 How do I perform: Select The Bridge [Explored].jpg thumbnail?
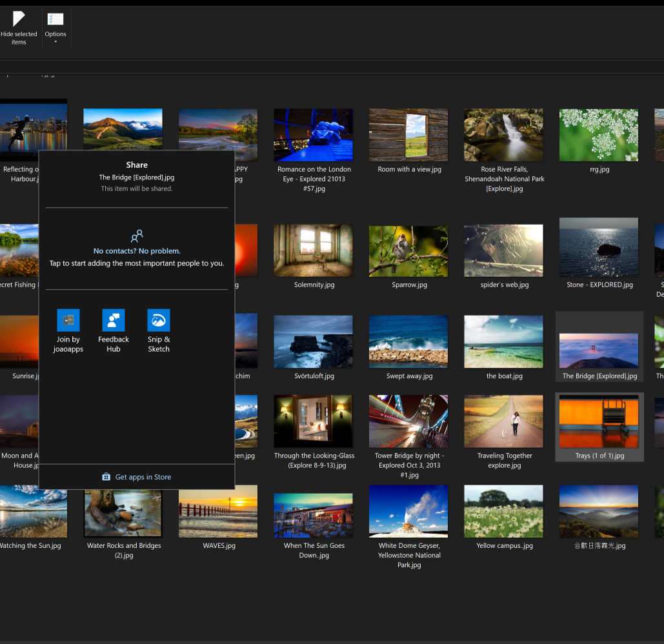[599, 350]
